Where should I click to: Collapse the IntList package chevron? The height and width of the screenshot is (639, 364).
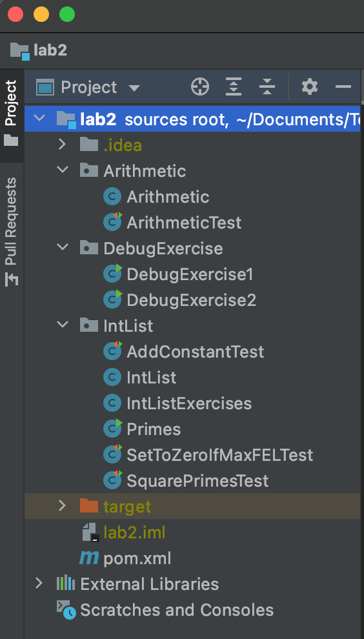click(x=63, y=325)
